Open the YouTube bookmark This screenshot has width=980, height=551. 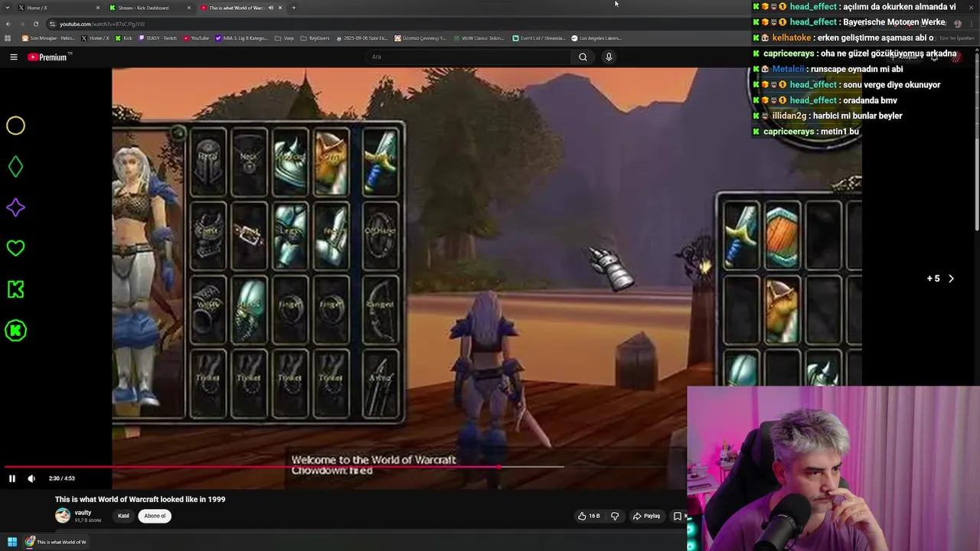pyautogui.click(x=196, y=37)
